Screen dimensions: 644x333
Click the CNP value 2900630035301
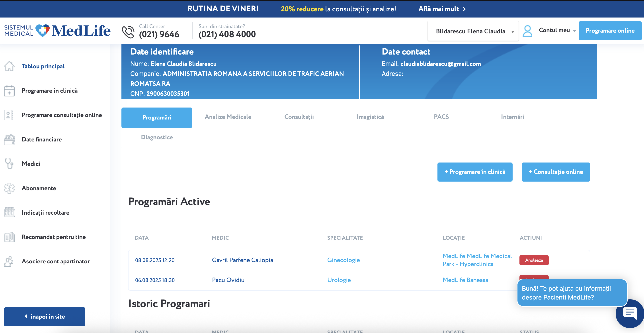pyautogui.click(x=168, y=94)
